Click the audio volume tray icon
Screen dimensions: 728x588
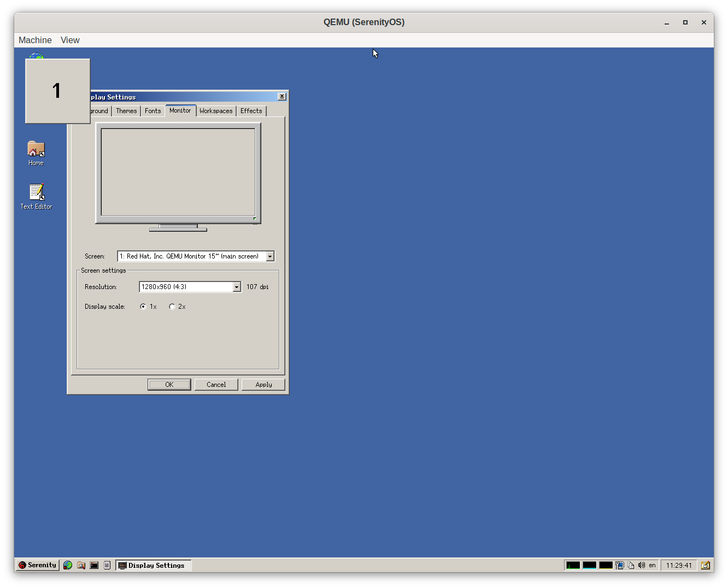point(641,565)
